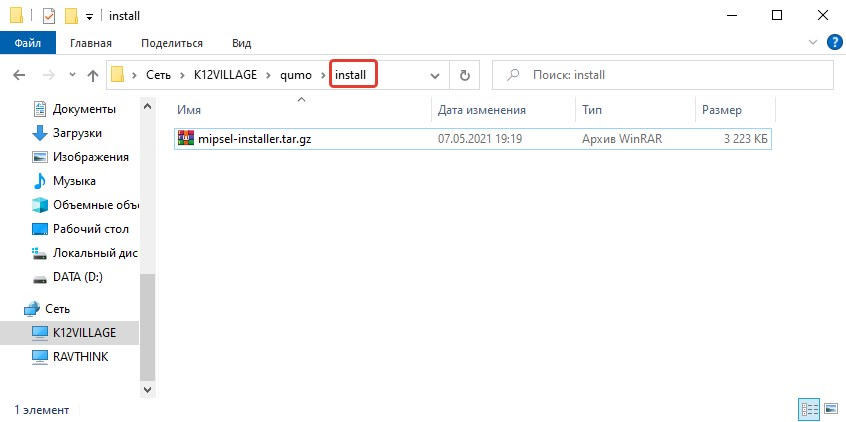Click the RAVTHINK monitor icon
This screenshot has height=422, width=846.
pos(40,357)
